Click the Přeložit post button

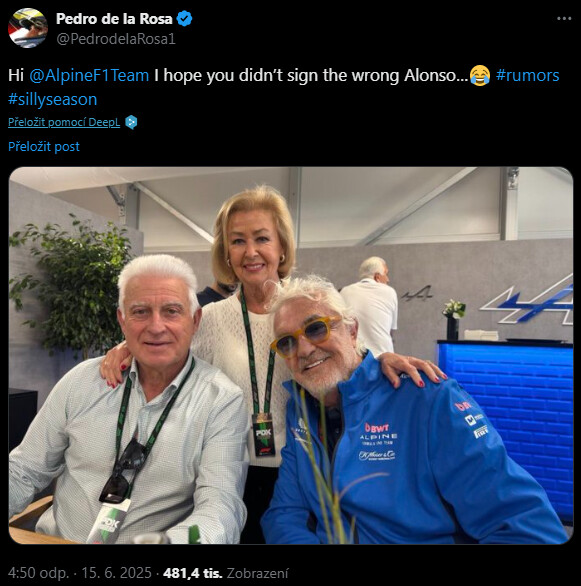(x=44, y=146)
